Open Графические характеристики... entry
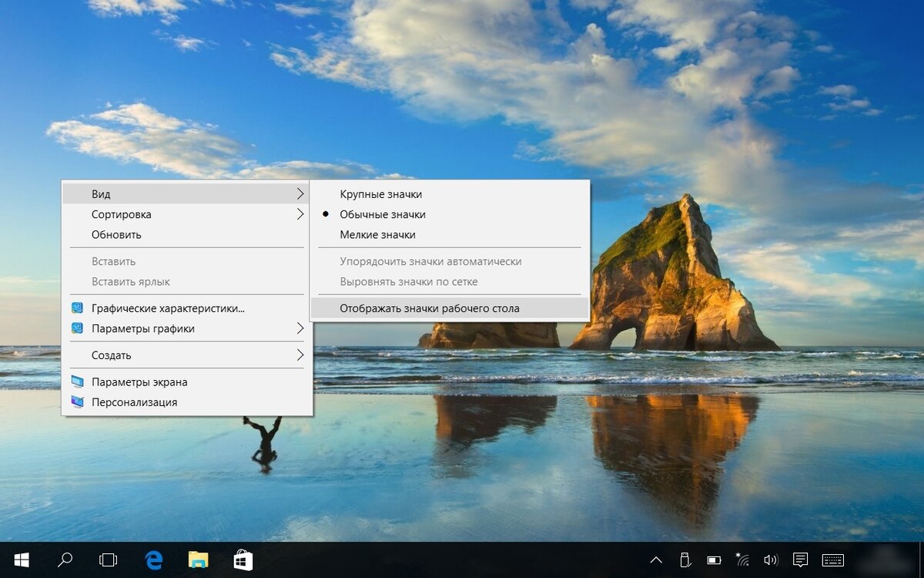Screen dimensions: 924x578 pyautogui.click(x=186, y=308)
